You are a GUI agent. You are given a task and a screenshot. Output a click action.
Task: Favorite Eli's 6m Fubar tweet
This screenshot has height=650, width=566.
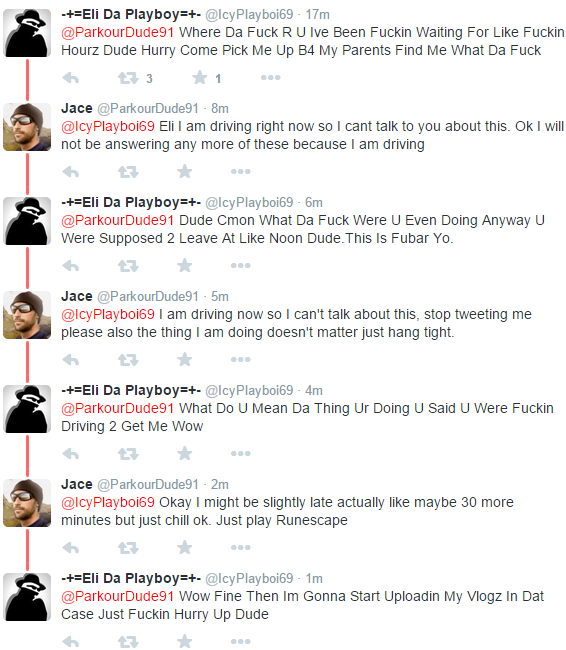pos(185,265)
